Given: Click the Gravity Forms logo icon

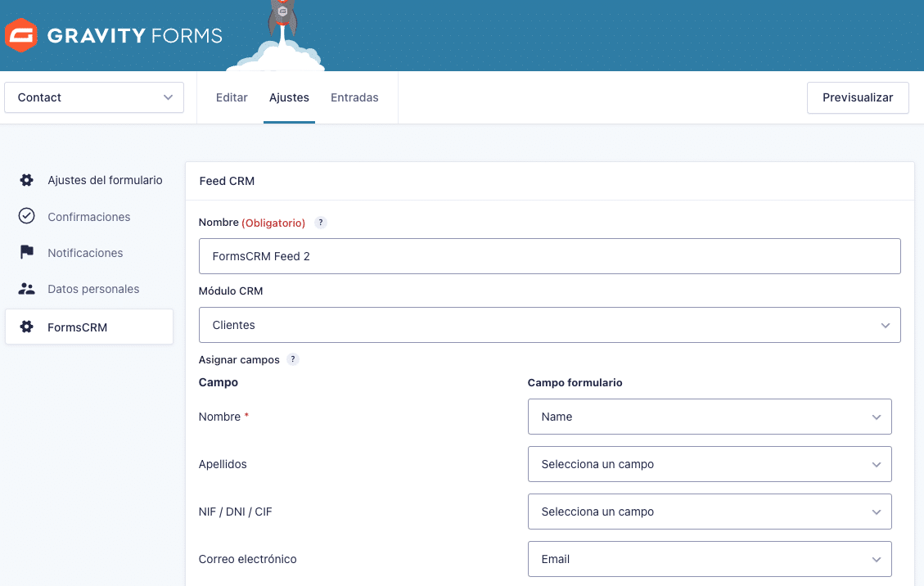Looking at the screenshot, I should [20, 35].
